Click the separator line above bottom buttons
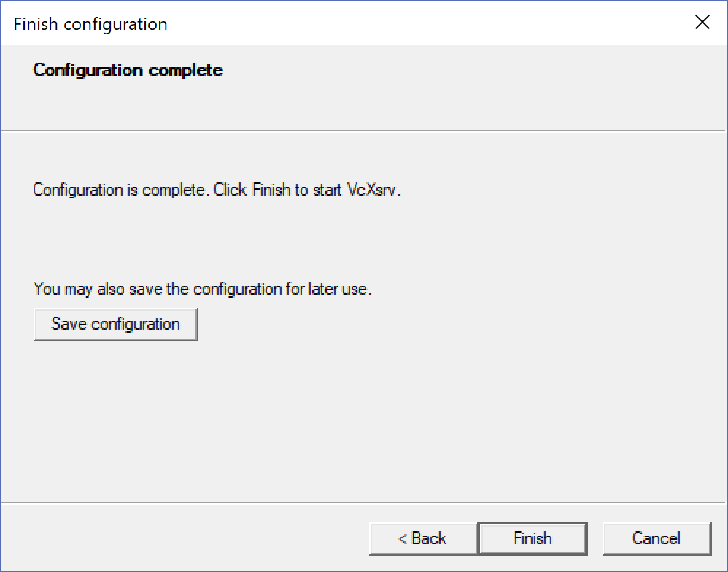Viewport: 728px width, 572px height. tap(363, 503)
